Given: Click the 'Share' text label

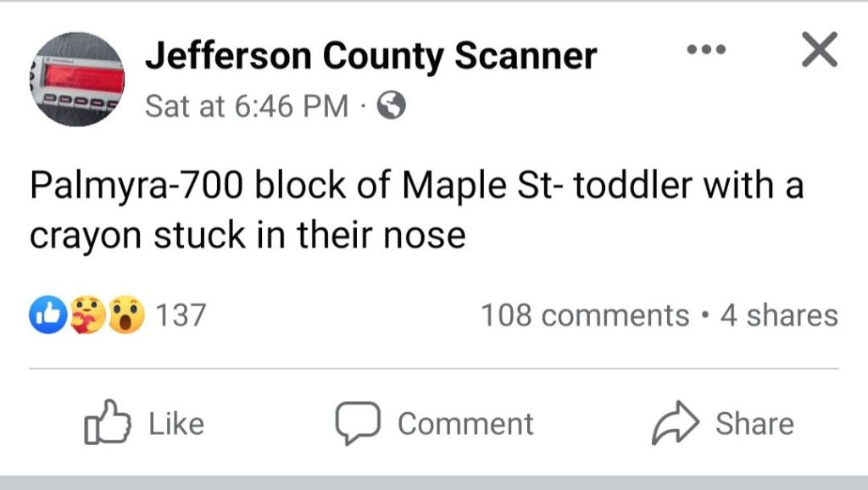Looking at the screenshot, I should [754, 424].
